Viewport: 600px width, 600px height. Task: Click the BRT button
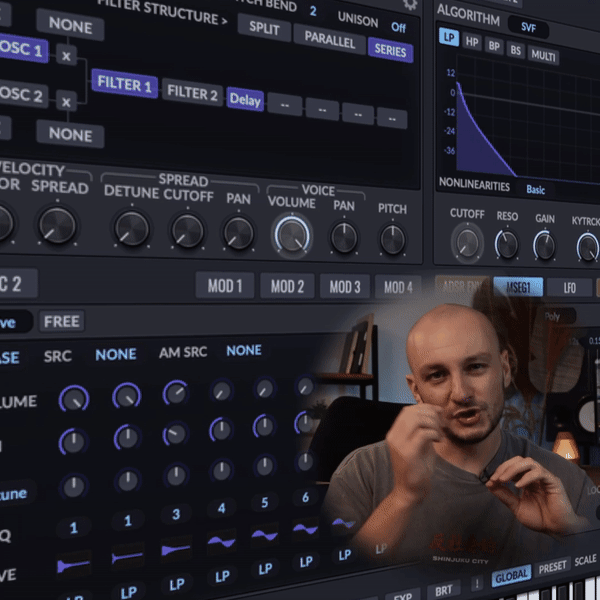(444, 590)
